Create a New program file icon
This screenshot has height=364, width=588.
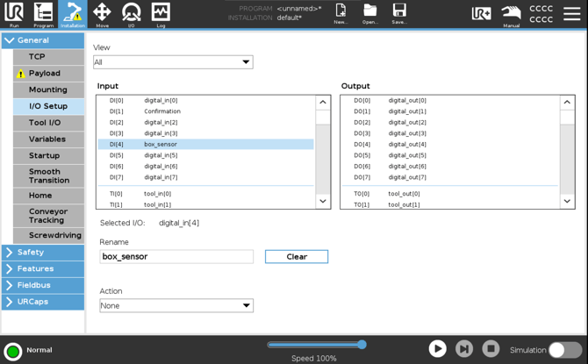pos(341,13)
